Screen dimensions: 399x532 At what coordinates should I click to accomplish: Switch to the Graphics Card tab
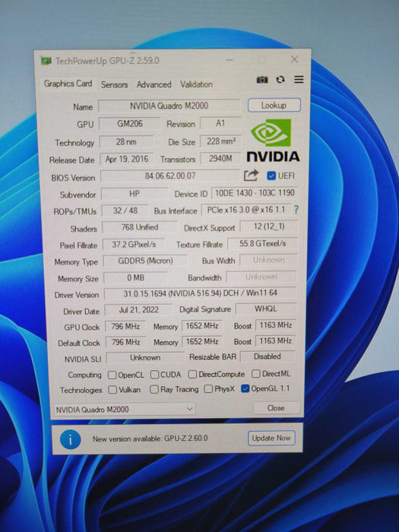(68, 84)
